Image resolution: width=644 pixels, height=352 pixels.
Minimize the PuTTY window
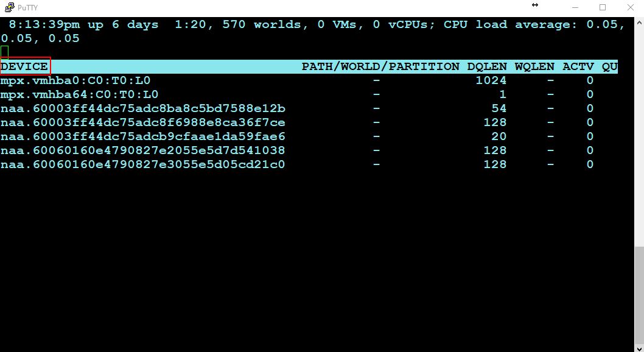click(574, 7)
